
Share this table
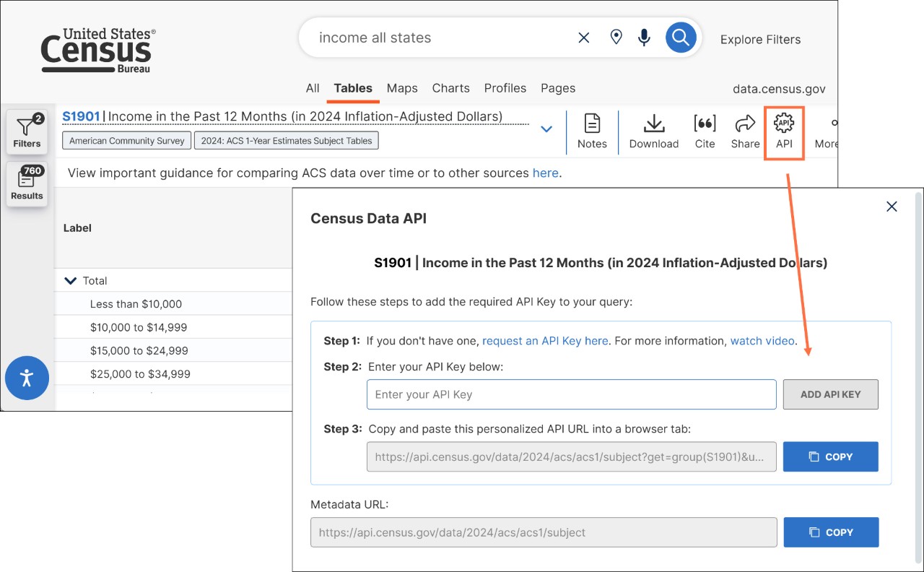[x=745, y=131]
